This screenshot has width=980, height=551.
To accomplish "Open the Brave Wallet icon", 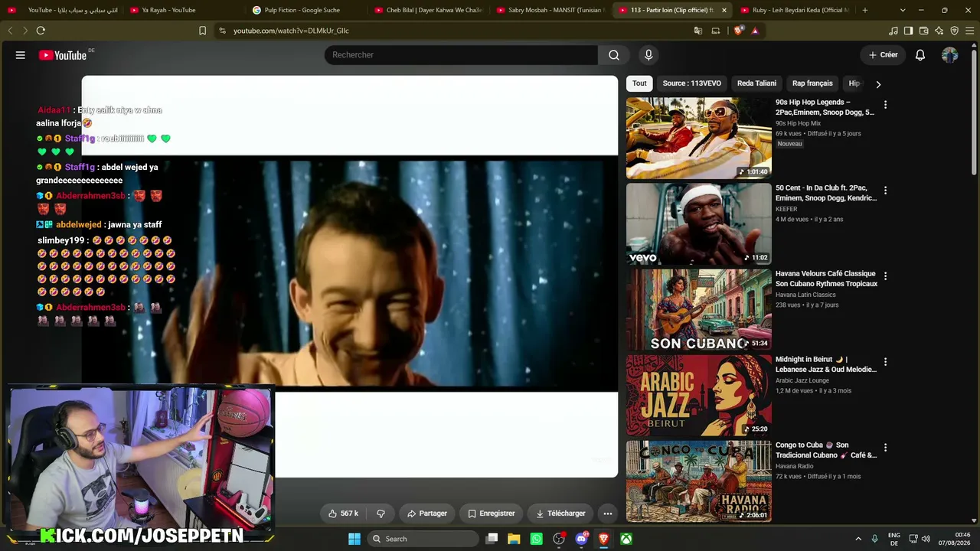I will pos(924,31).
